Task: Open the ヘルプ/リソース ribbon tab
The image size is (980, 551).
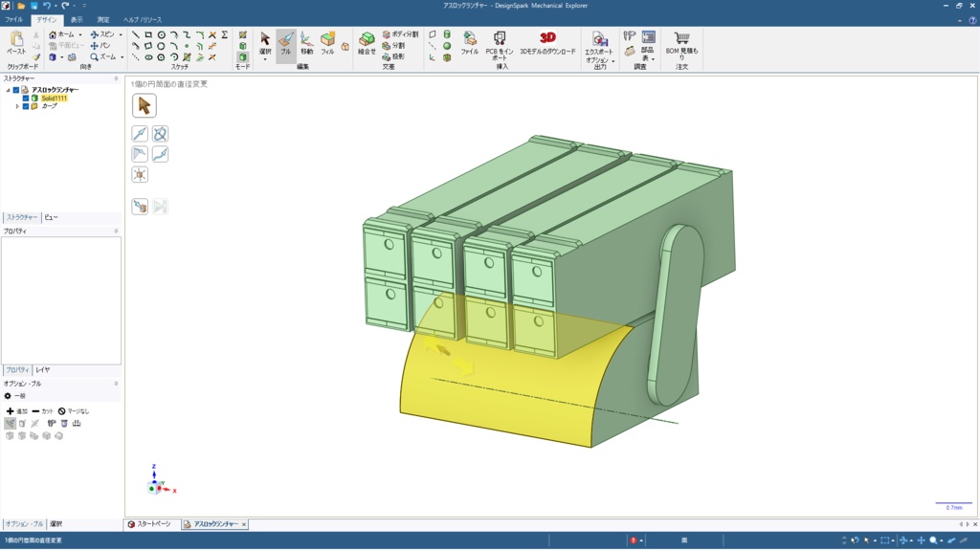Action: click(143, 20)
